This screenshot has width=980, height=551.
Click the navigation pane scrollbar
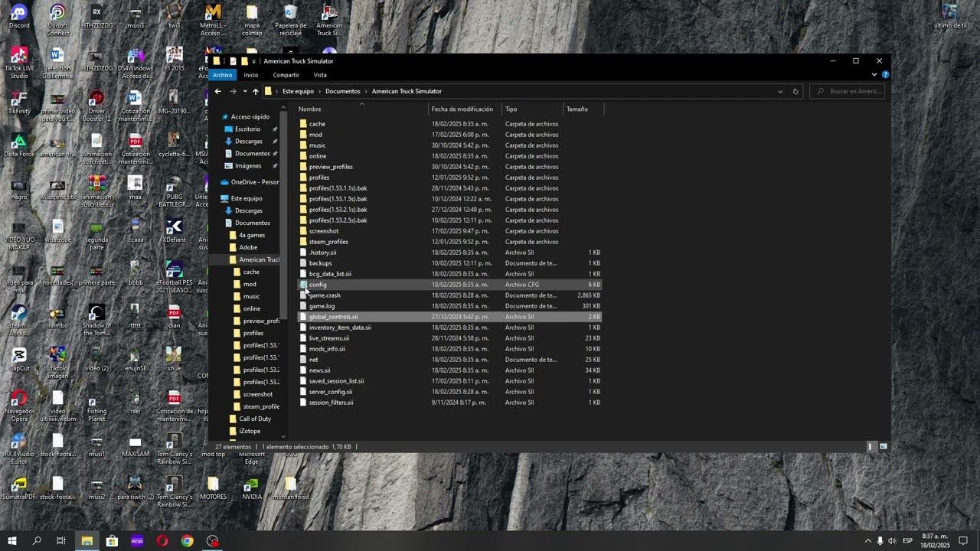283,214
